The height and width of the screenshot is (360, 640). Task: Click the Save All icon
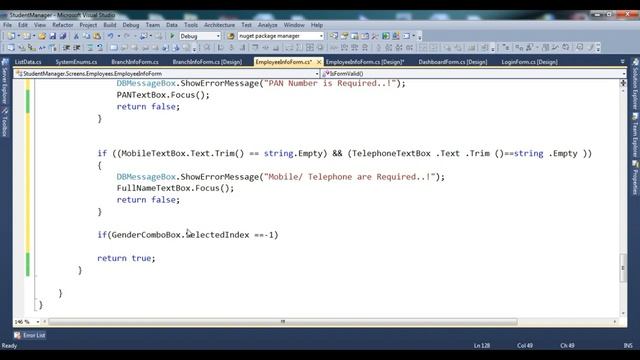click(x=62, y=36)
